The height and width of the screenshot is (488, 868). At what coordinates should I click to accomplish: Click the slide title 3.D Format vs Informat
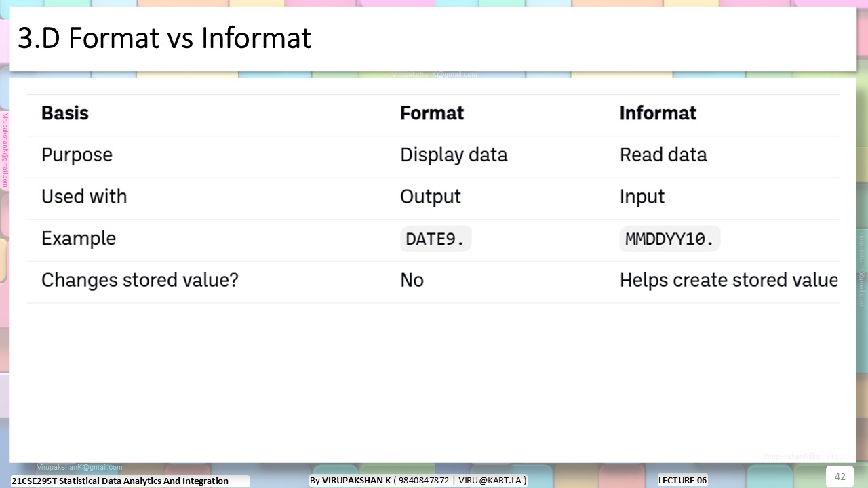point(164,39)
